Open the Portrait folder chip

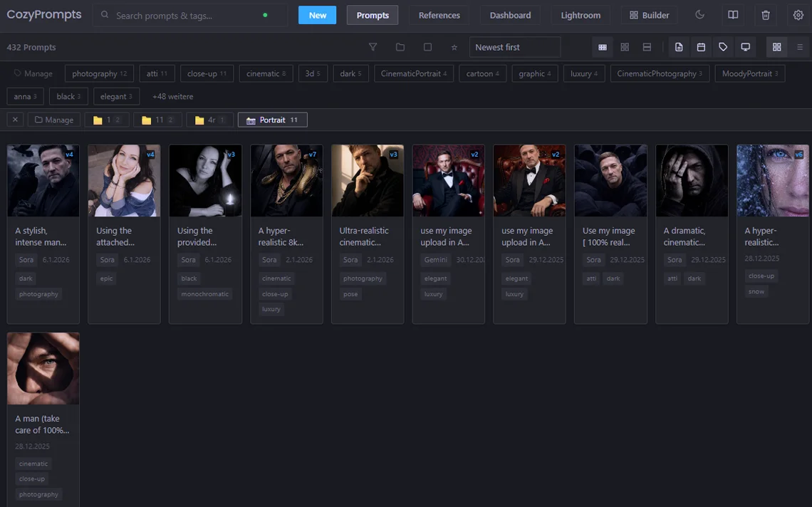272,120
